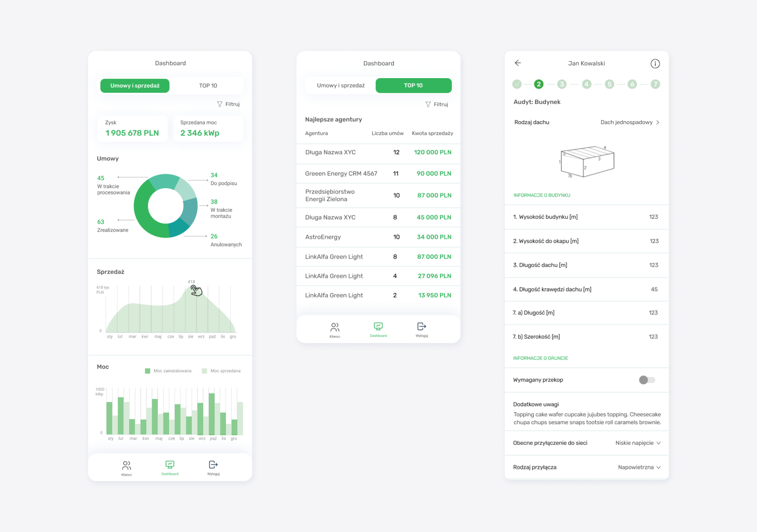
Task: Click the Filtruj label on the left dashboard
Action: (x=232, y=104)
